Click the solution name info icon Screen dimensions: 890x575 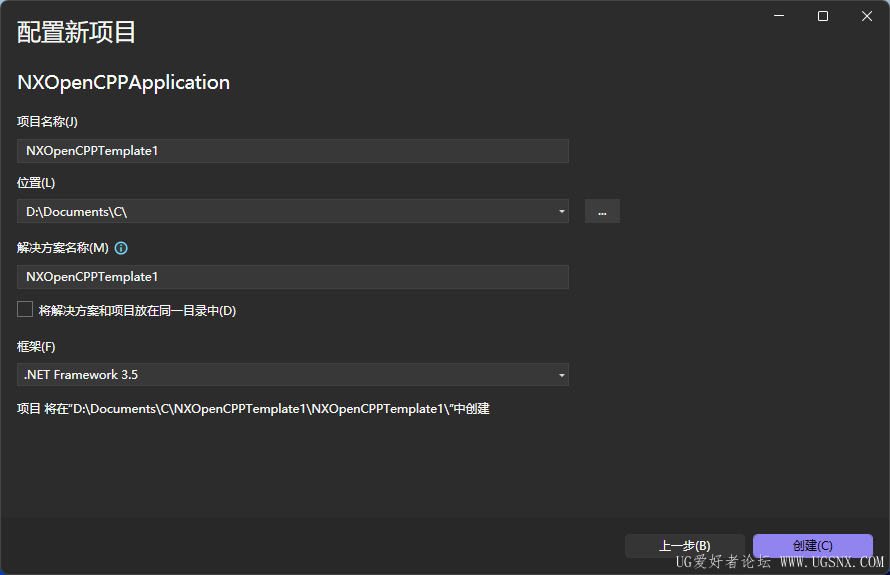coord(121,248)
